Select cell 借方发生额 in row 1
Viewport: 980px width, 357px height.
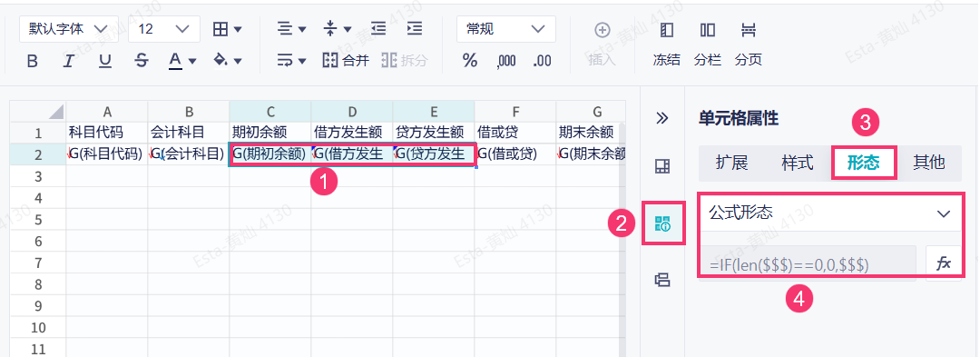click(352, 133)
